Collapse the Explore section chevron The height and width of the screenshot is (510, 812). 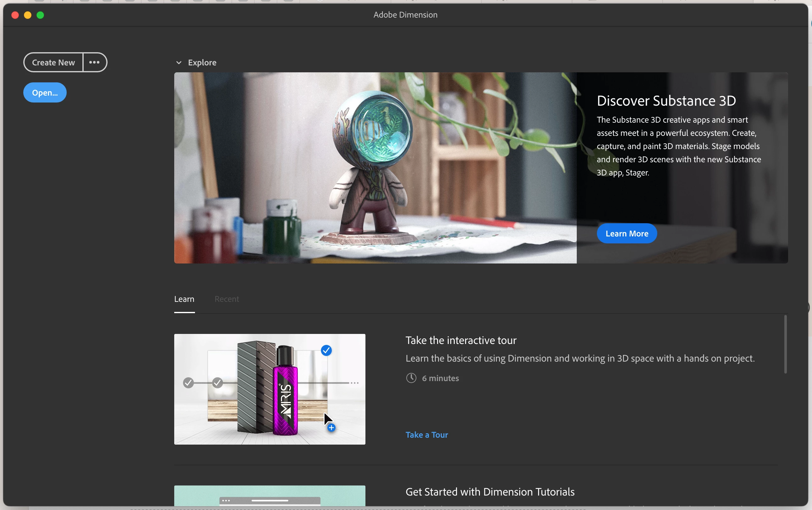pyautogui.click(x=179, y=63)
